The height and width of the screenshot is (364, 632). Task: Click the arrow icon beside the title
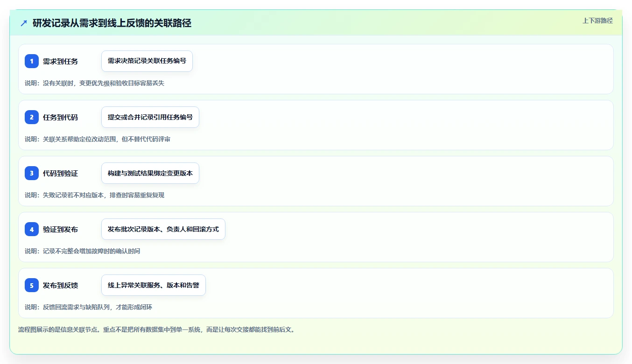(x=24, y=23)
